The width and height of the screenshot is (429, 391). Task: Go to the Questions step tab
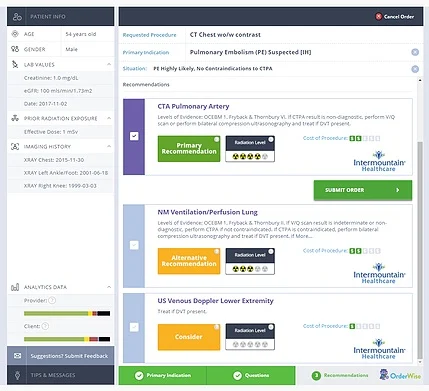point(251,375)
